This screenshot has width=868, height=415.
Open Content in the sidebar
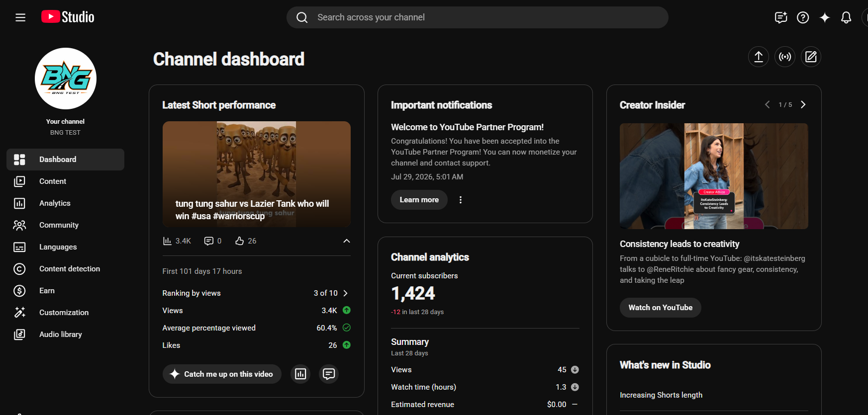pyautogui.click(x=66, y=181)
